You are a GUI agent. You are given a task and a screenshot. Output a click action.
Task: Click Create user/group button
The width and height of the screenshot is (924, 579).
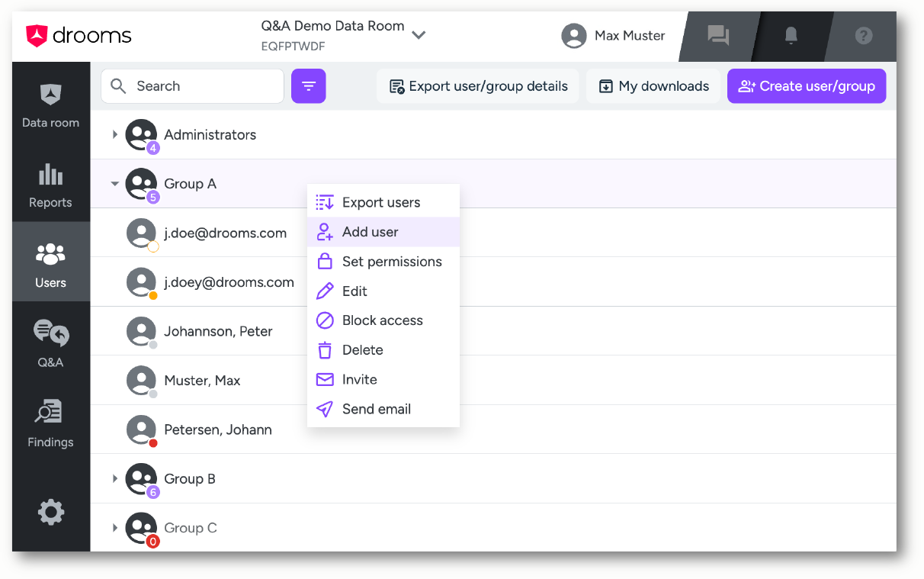click(807, 86)
